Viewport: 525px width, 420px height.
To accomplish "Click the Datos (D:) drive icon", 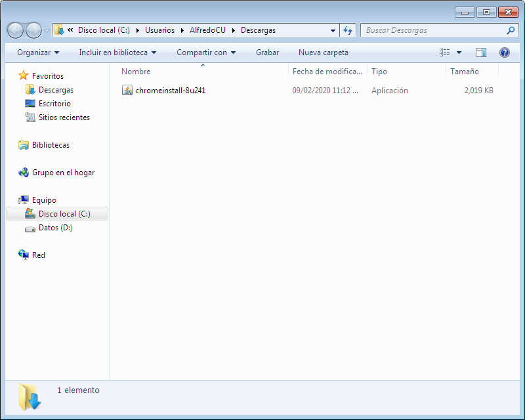I will (30, 229).
